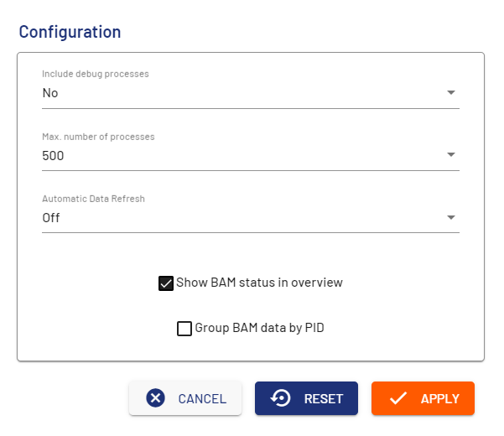Open the Max. number of processes arrow
The image size is (504, 436).
click(450, 155)
